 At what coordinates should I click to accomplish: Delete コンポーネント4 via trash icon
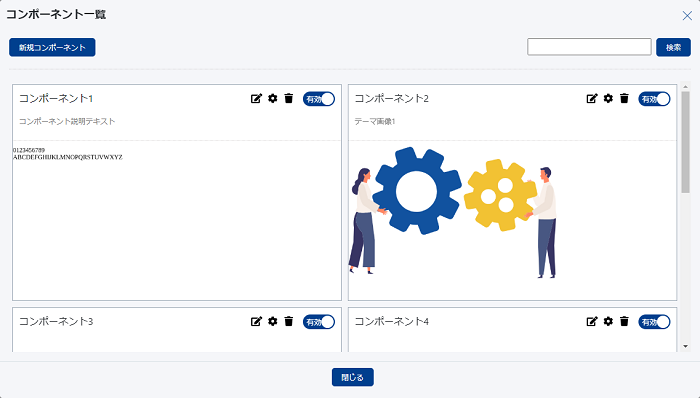click(624, 321)
